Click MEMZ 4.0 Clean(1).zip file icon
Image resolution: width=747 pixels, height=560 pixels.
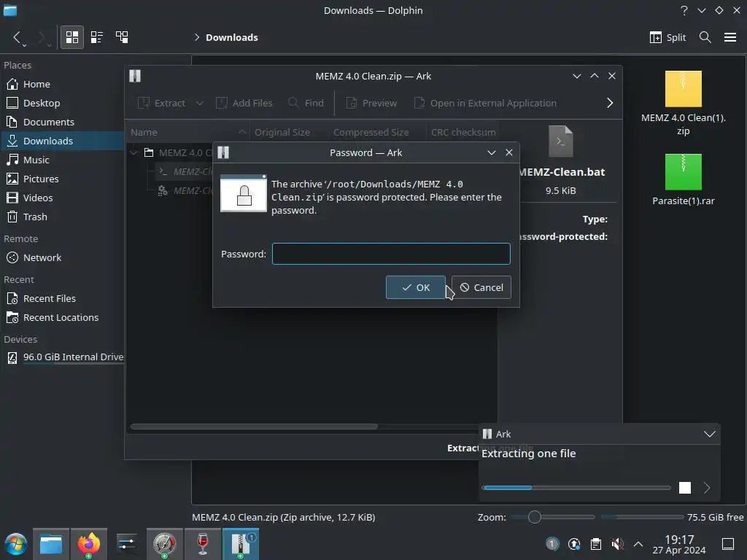click(683, 89)
